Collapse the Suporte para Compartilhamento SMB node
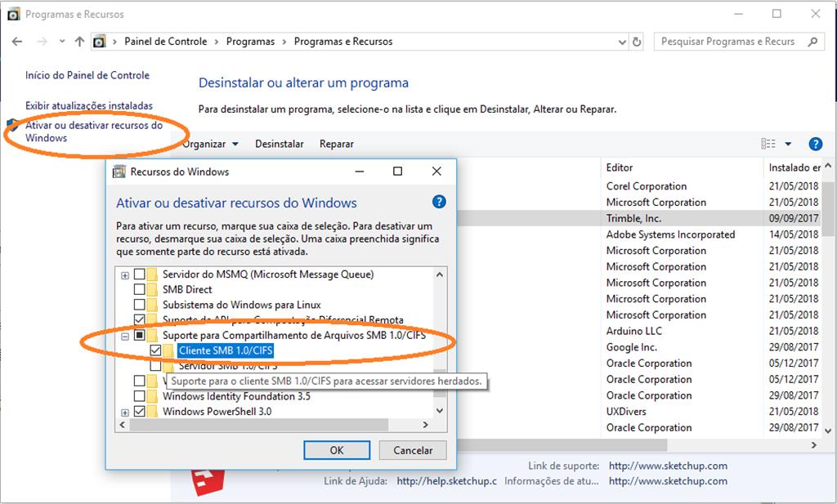 click(125, 336)
